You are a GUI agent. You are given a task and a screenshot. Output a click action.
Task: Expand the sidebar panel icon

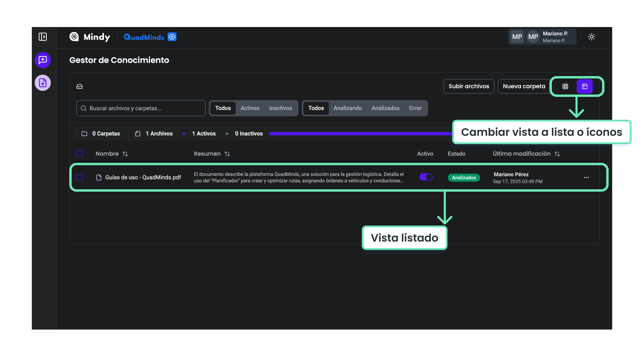43,37
